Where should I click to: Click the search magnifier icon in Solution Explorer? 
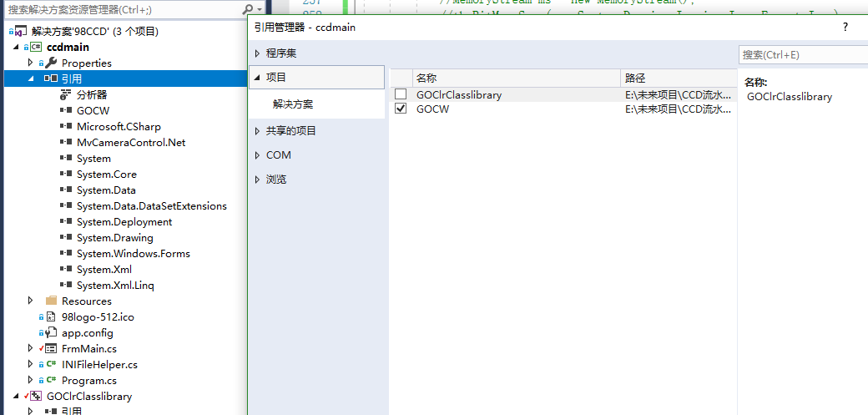coord(248,9)
